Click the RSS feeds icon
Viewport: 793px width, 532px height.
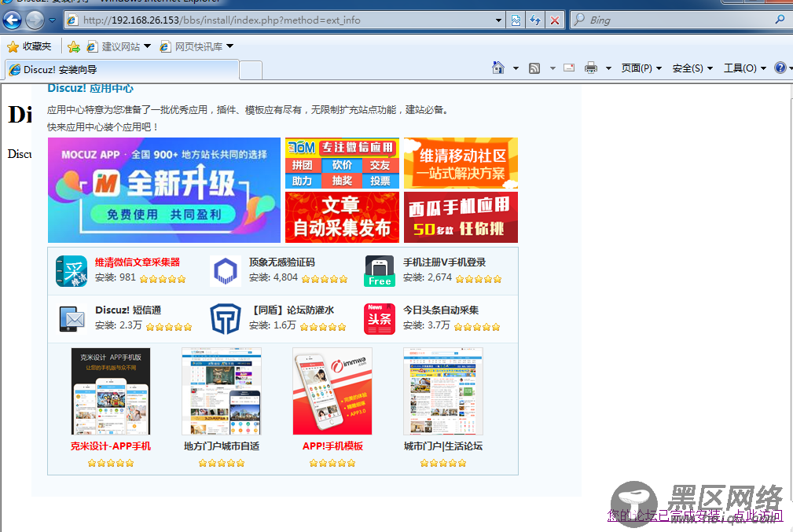(534, 68)
